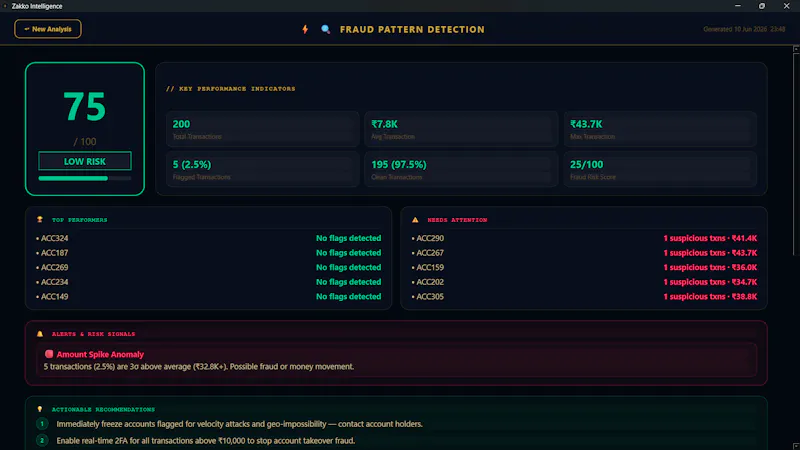Select the ₹43.7K Max Transaction card

pos(660,129)
